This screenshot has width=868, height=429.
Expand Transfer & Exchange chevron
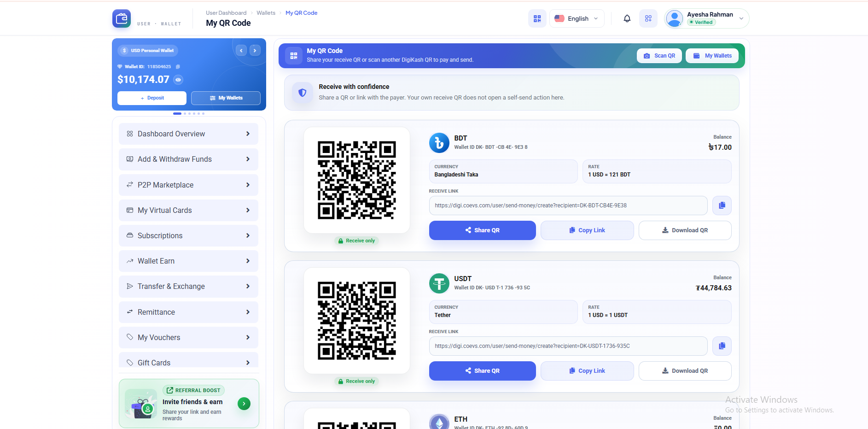(x=248, y=286)
